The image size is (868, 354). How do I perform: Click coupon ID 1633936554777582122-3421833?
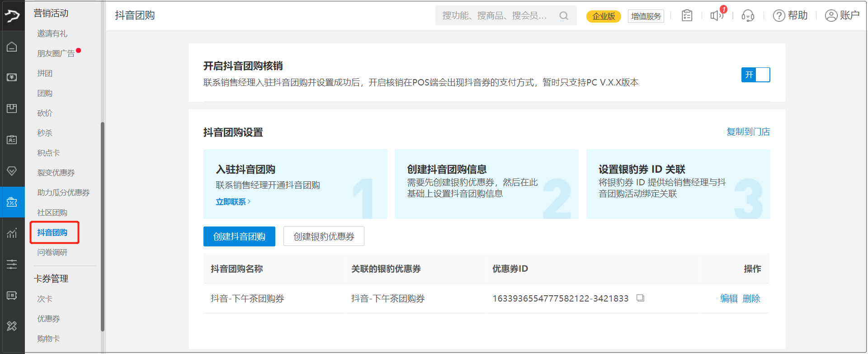click(561, 298)
